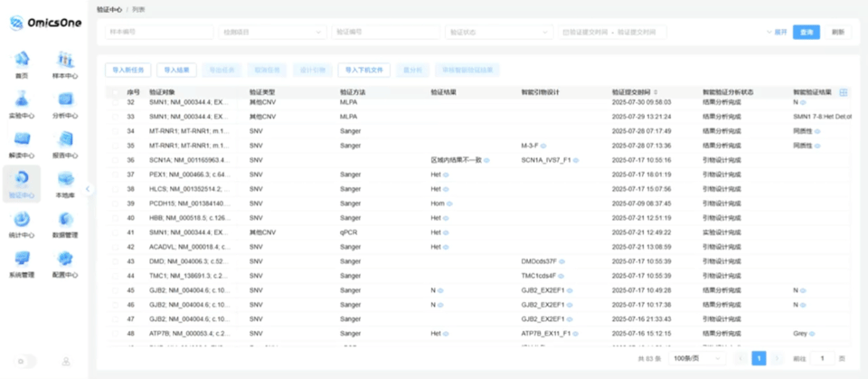Viewport: 868px width, 379px height.
Task: Click the 样本编号 input field
Action: [158, 32]
